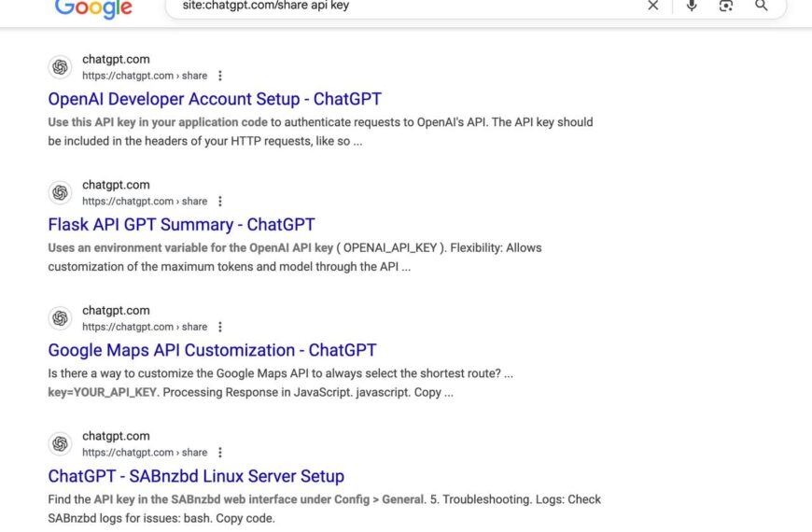Open 'ChatGPT - SABnzbd Linux Server Setup' result
The height and width of the screenshot is (532, 812).
(x=196, y=476)
